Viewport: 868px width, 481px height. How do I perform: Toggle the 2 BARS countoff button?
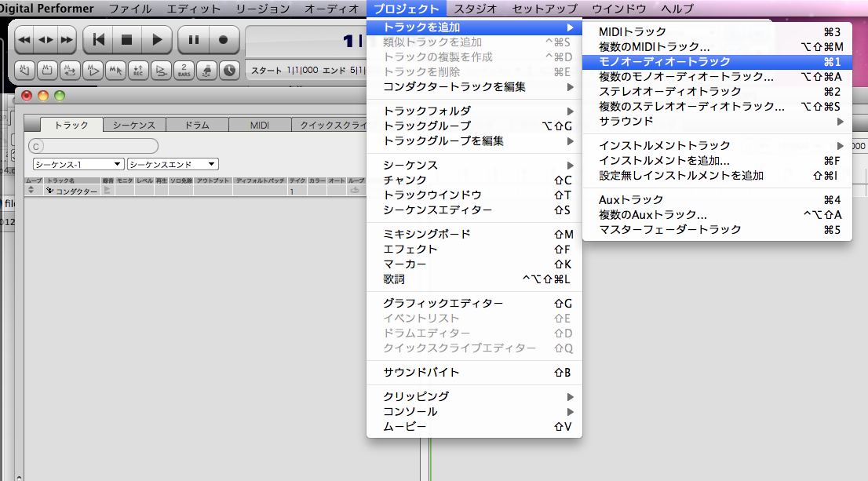tap(184, 71)
